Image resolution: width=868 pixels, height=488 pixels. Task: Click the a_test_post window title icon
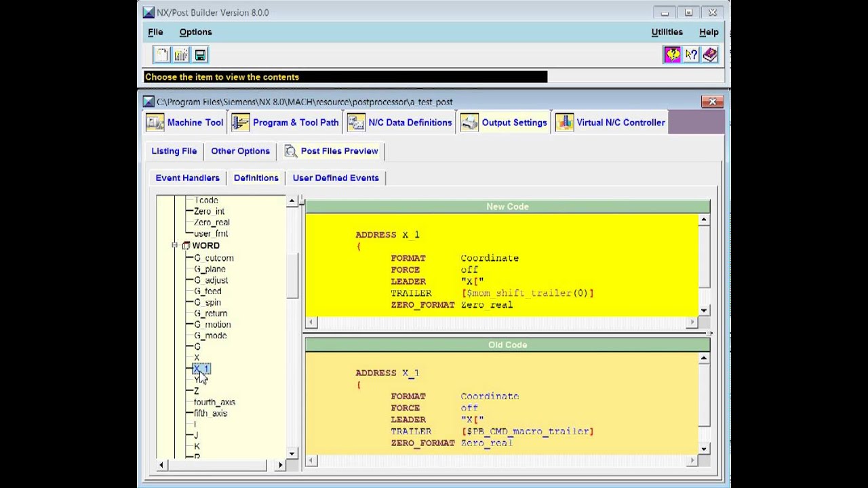[x=149, y=102]
